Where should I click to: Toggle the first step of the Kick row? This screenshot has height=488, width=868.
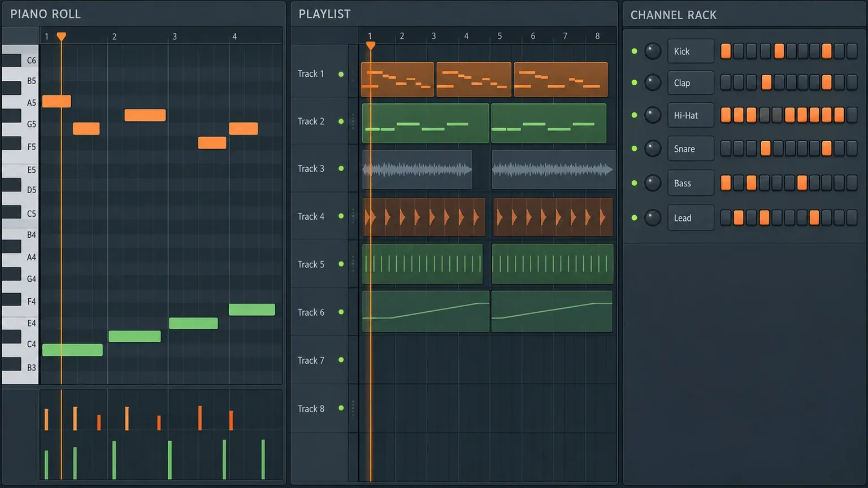tap(726, 51)
